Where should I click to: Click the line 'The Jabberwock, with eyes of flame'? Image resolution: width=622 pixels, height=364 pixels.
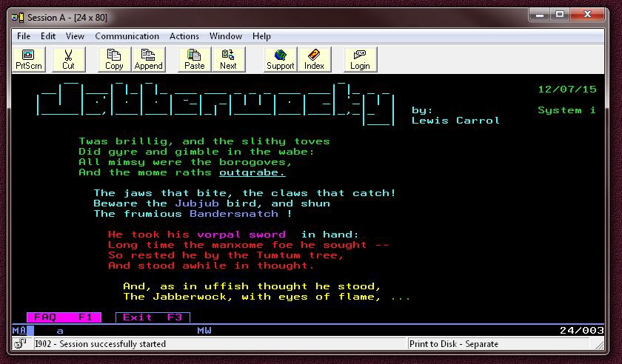pyautogui.click(x=252, y=296)
